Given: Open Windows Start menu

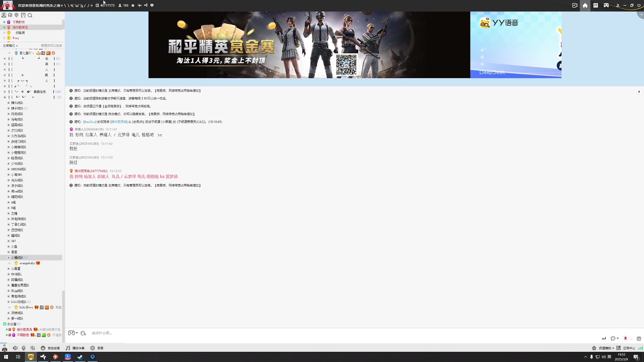Looking at the screenshot, I should pyautogui.click(x=6, y=357).
